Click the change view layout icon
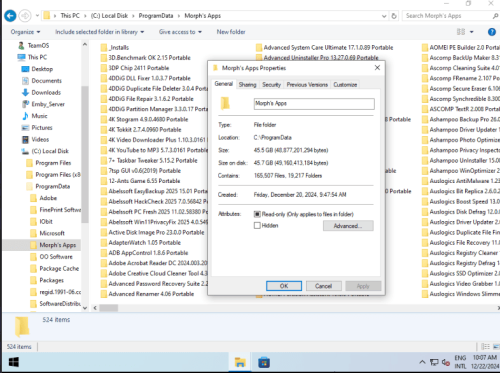Screen dimensions: 500x373 tap(461, 32)
